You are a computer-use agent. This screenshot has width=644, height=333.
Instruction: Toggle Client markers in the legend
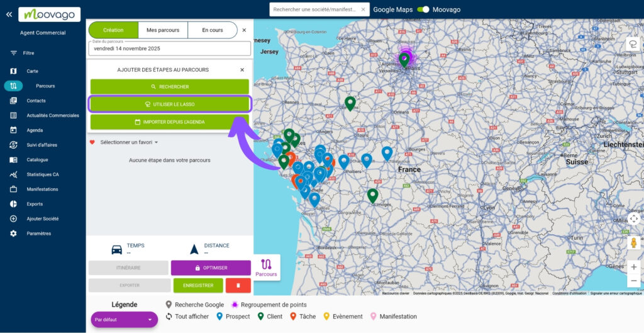coord(270,317)
